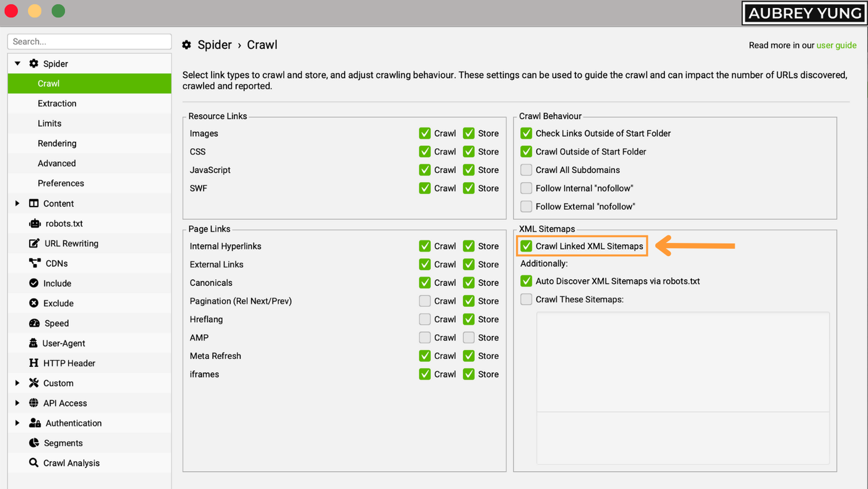
Task: Click the Spider breadcrumb label
Action: pyautogui.click(x=215, y=45)
